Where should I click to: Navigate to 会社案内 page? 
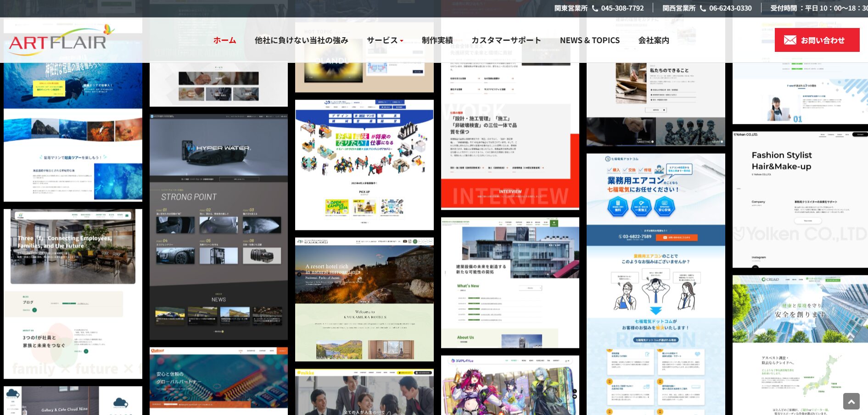(x=653, y=40)
